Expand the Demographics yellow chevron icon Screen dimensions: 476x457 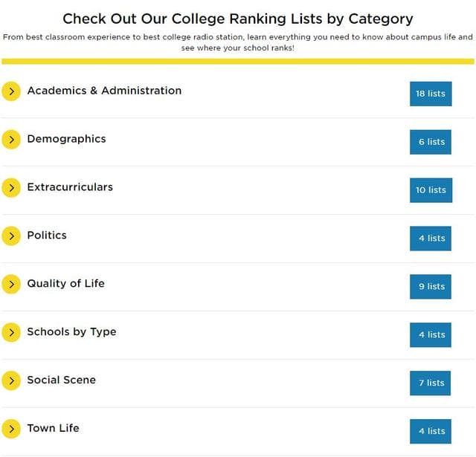(x=11, y=140)
